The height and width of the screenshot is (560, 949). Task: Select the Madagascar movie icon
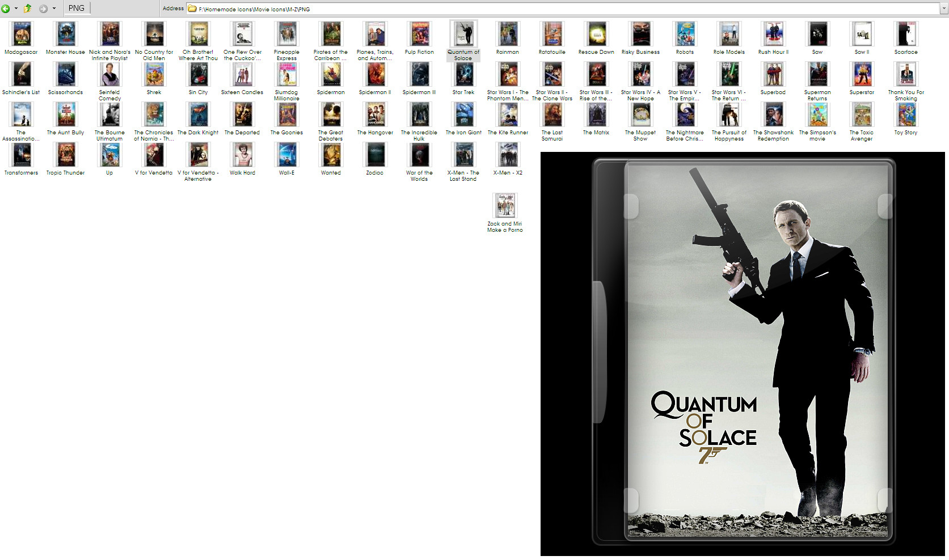(22, 34)
